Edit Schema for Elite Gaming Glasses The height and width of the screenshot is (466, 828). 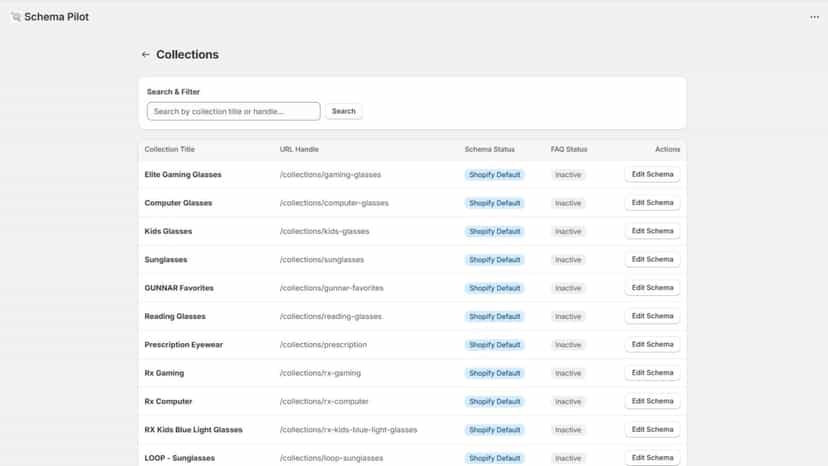click(652, 174)
